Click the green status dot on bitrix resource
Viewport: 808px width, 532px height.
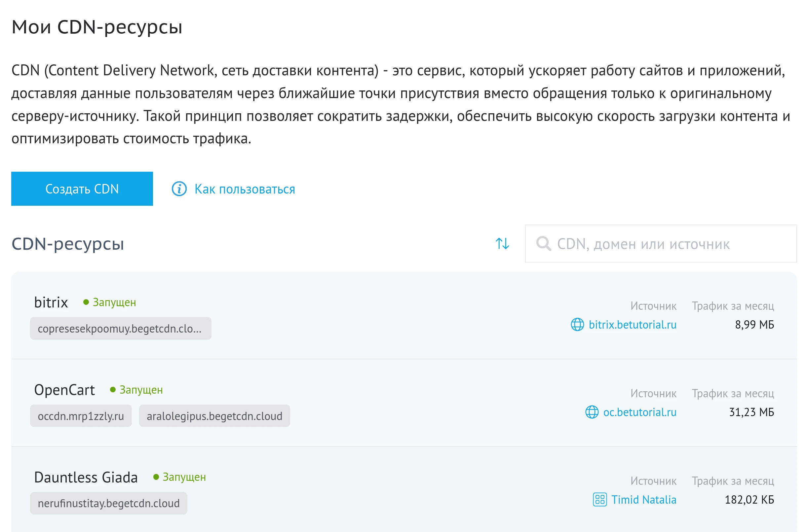[x=86, y=301]
